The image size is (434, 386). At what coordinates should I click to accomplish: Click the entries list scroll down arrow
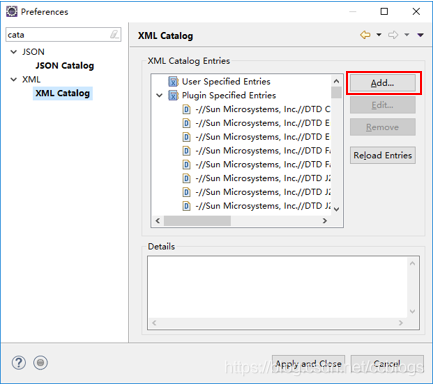pyautogui.click(x=337, y=209)
